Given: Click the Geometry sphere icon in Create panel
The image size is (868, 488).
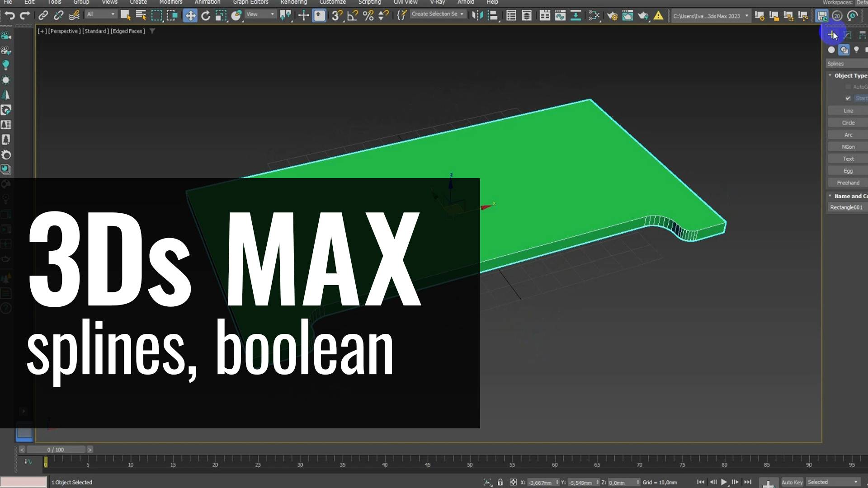Looking at the screenshot, I should click(831, 50).
